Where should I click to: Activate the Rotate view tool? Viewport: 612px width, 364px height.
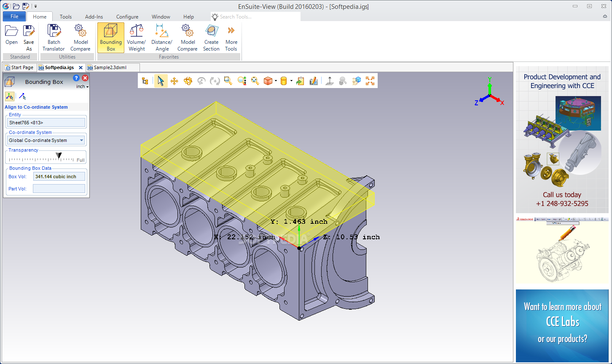click(x=188, y=81)
